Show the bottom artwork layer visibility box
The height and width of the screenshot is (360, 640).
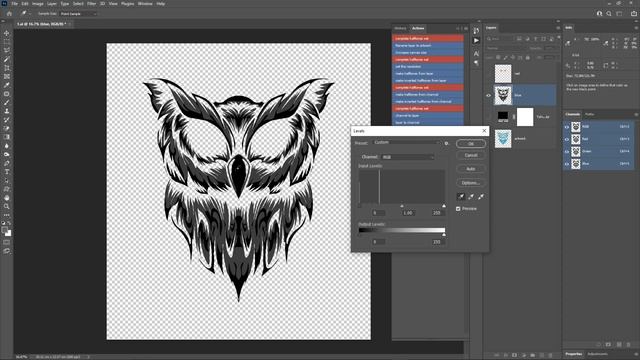coord(488,139)
